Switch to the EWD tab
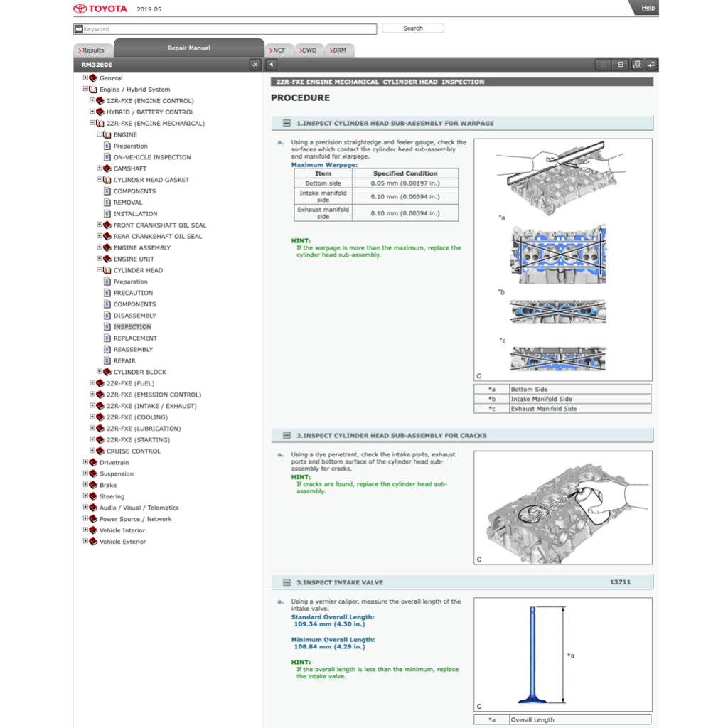 (309, 50)
